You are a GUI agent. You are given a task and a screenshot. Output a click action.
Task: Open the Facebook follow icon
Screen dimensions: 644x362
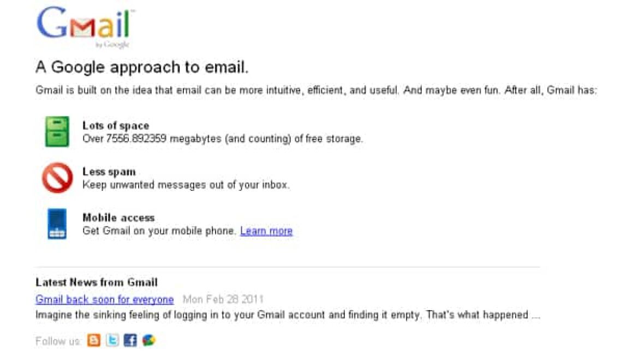click(x=130, y=341)
